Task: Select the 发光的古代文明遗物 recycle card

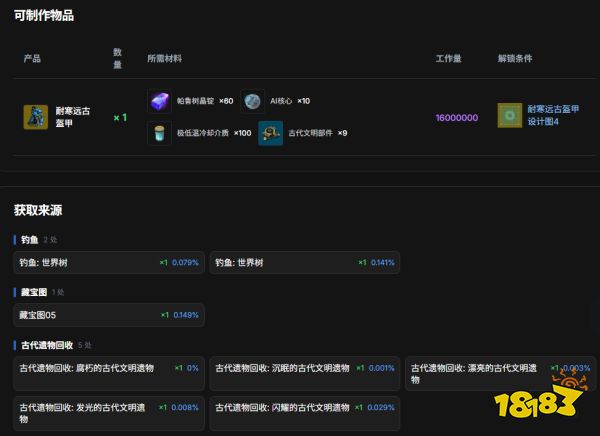Action: click(109, 413)
